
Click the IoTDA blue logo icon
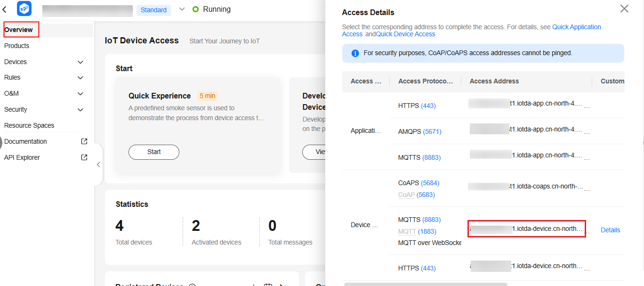(x=24, y=8)
